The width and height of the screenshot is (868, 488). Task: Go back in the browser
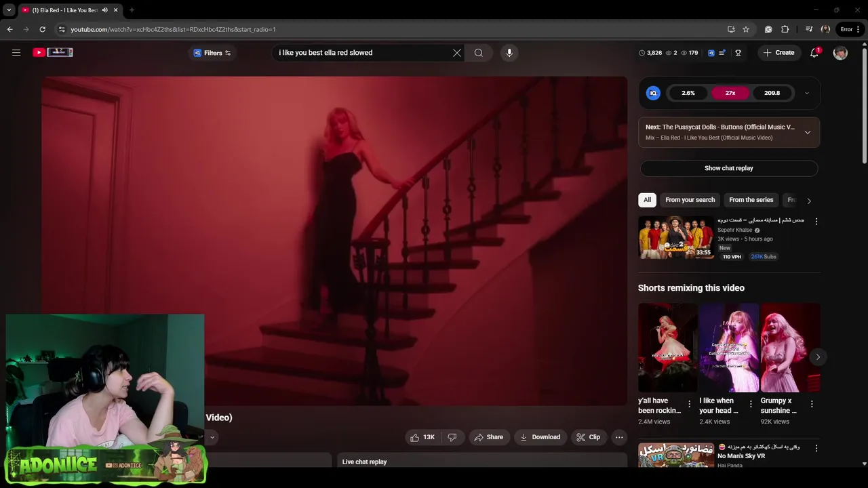9,29
